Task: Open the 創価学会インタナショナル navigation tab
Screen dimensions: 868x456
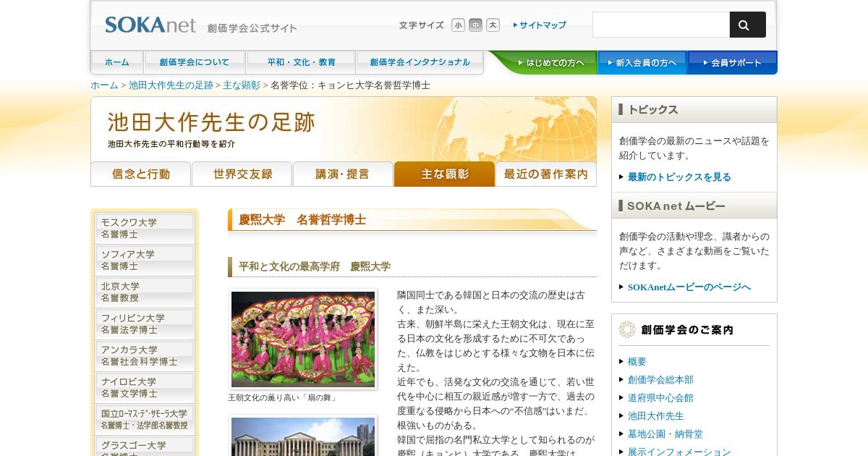Action: 420,62
